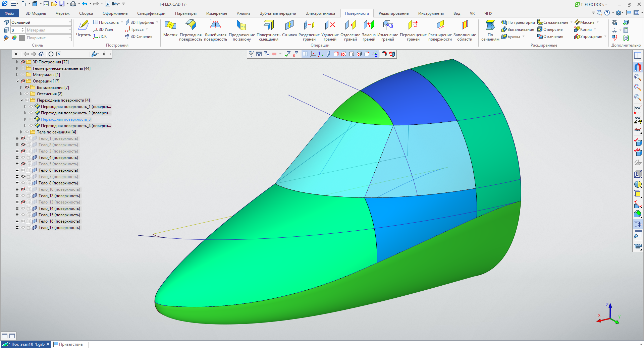
Task: Collapse the model tree with double chevron
Action: (104, 54)
